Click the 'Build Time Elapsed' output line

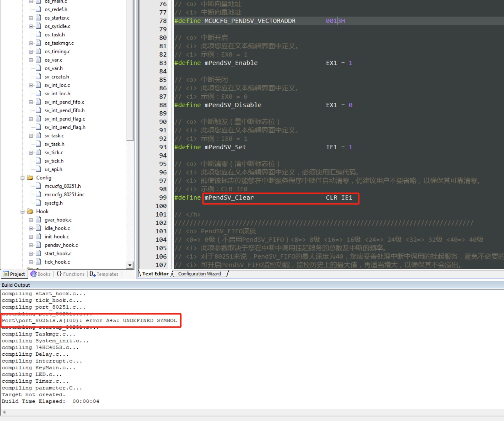pos(51,401)
